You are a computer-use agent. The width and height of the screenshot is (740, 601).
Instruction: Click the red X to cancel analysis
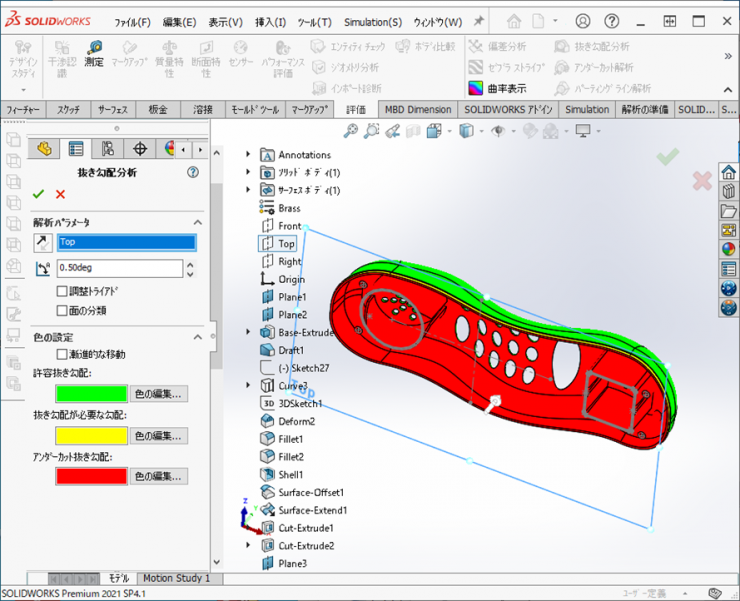(x=60, y=194)
